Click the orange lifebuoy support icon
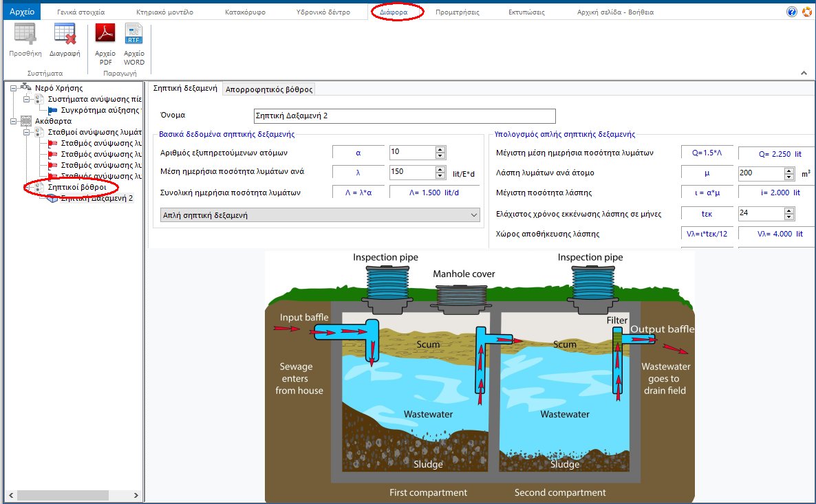Viewport: 816px width, 504px height. pyautogui.click(x=807, y=12)
